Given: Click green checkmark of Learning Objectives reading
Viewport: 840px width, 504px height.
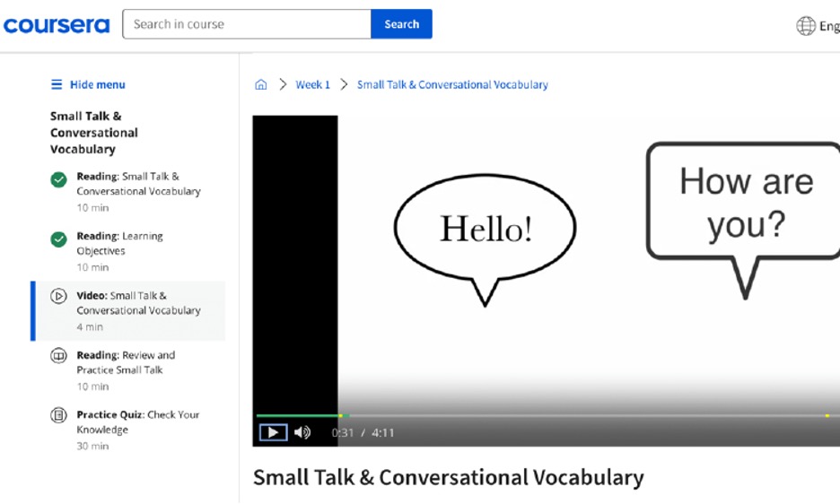Looking at the screenshot, I should [58, 239].
